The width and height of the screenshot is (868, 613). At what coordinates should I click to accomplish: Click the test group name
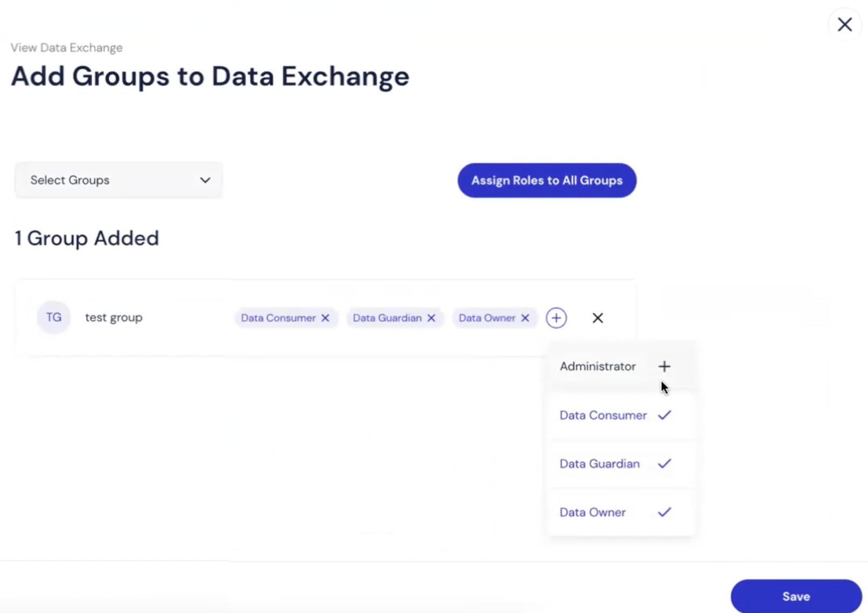pos(114,317)
